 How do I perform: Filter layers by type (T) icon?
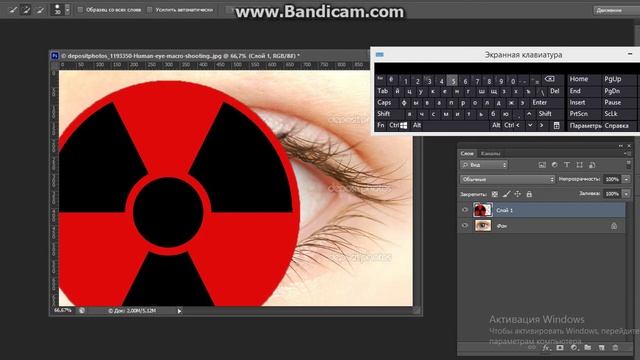[x=567, y=165]
